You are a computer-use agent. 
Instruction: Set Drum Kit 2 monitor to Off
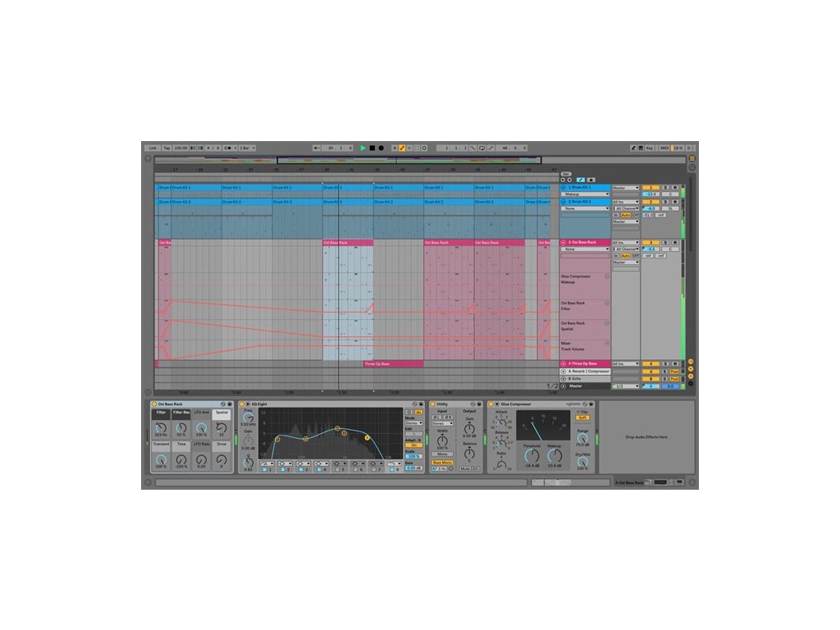point(636,215)
